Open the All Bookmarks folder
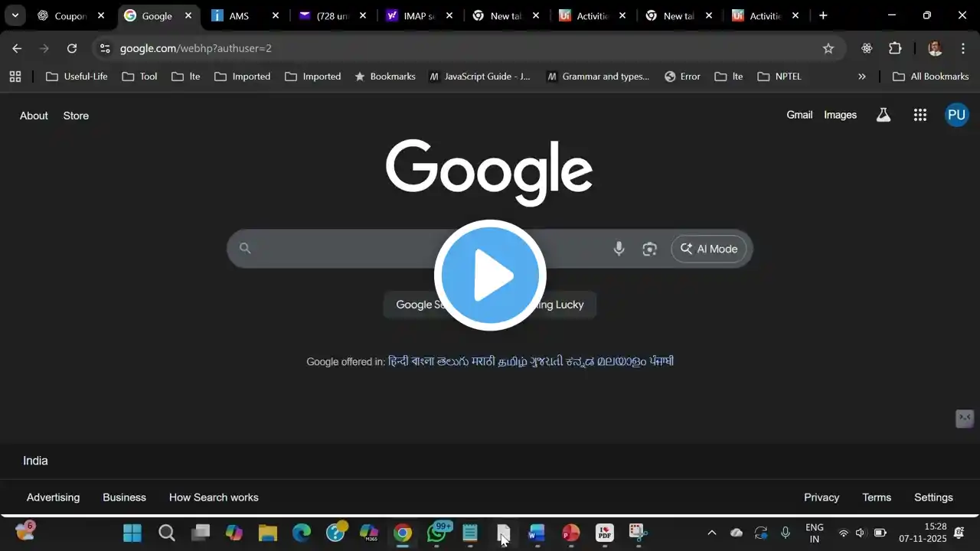This screenshot has width=980, height=551. coord(931,77)
